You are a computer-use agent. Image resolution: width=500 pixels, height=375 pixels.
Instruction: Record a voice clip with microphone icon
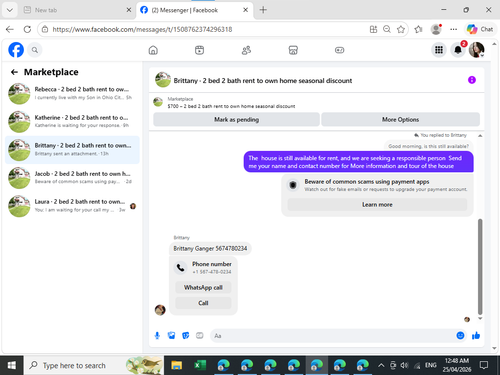tap(157, 335)
